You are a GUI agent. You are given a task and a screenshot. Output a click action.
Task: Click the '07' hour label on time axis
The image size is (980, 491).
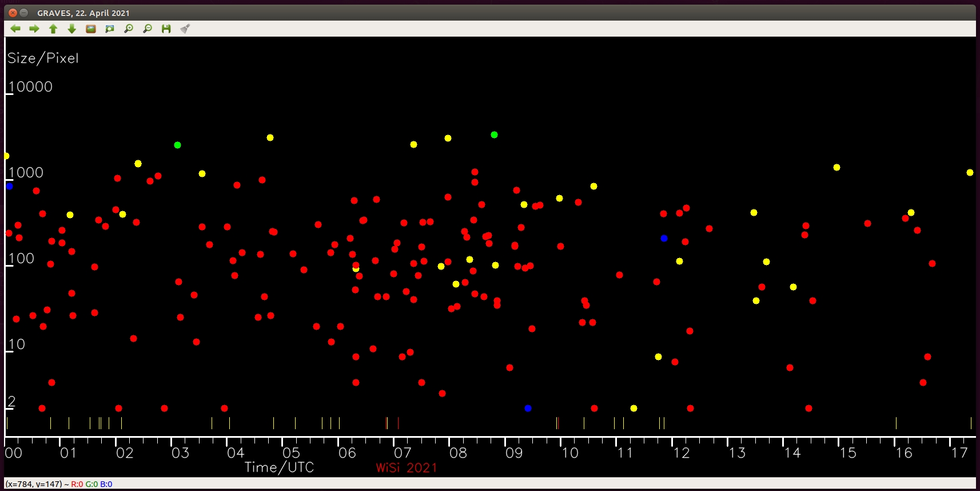(x=403, y=453)
